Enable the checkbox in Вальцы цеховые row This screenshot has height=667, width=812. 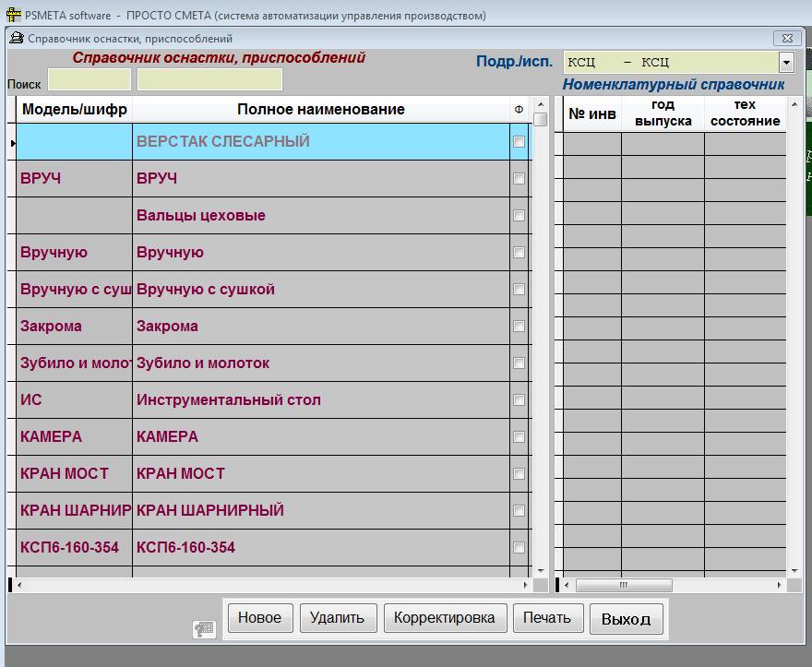point(519,216)
